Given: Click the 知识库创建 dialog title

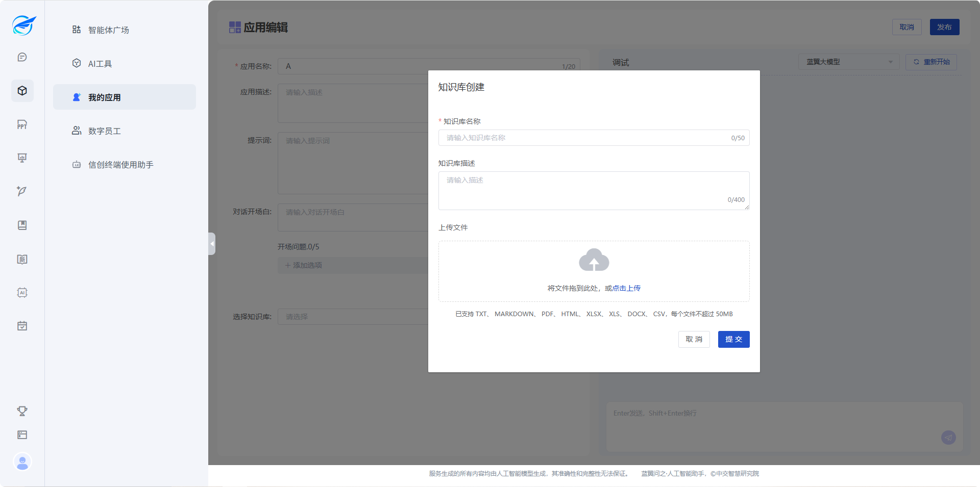Looking at the screenshot, I should click(461, 87).
